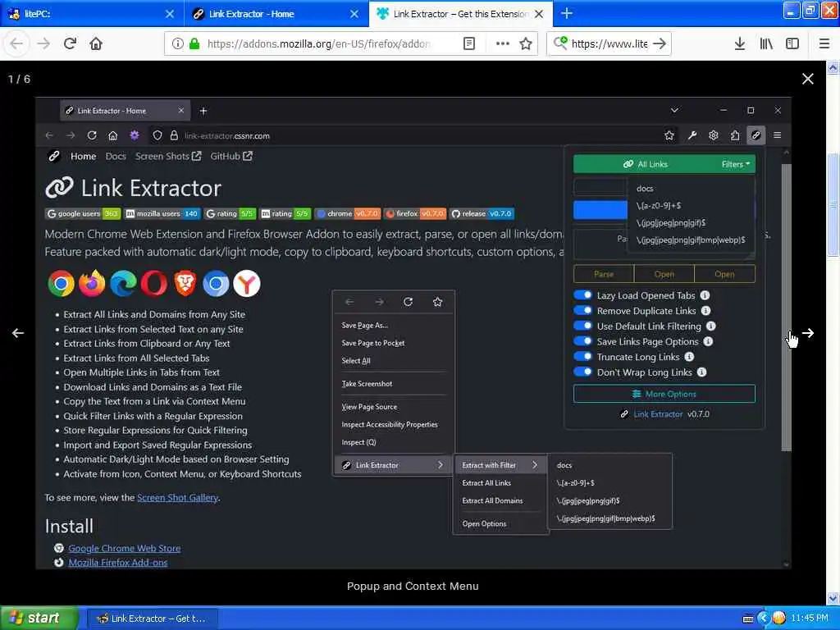Go to the next screenshot with right arrow
The width and height of the screenshot is (840, 630).
tap(807, 333)
